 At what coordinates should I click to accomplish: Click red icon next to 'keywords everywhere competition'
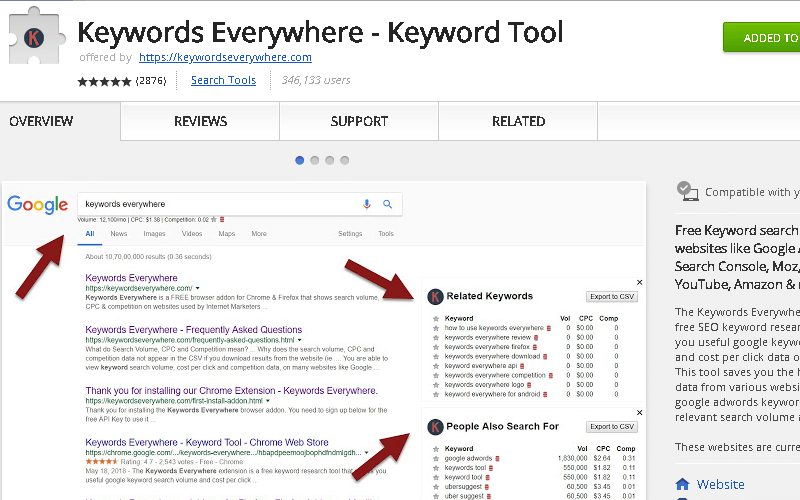pos(551,376)
